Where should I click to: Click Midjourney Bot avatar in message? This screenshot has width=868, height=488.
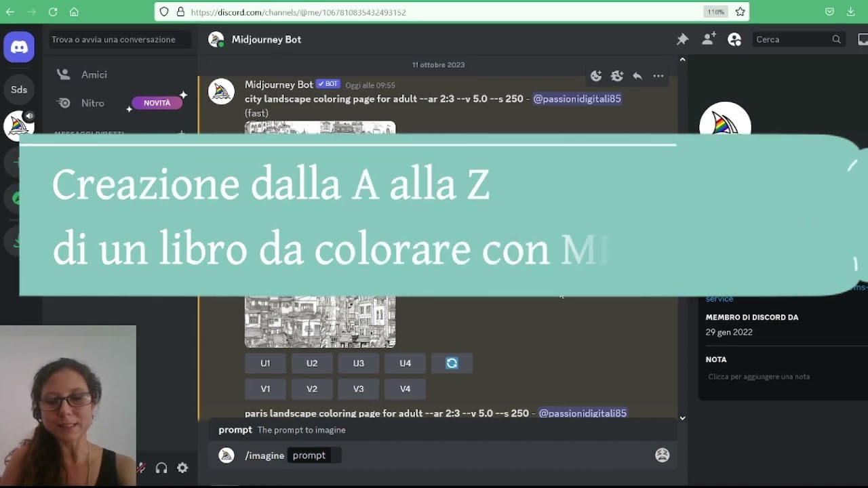click(221, 91)
